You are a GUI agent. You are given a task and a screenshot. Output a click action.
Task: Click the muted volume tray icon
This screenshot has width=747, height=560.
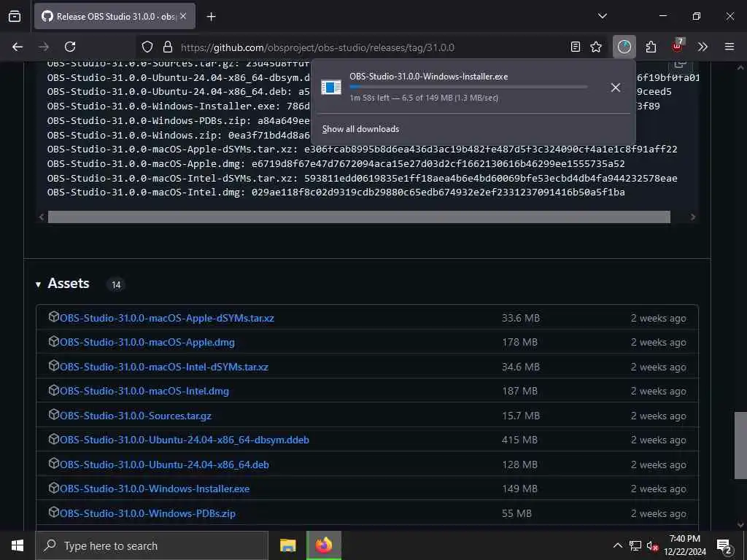[x=652, y=545]
